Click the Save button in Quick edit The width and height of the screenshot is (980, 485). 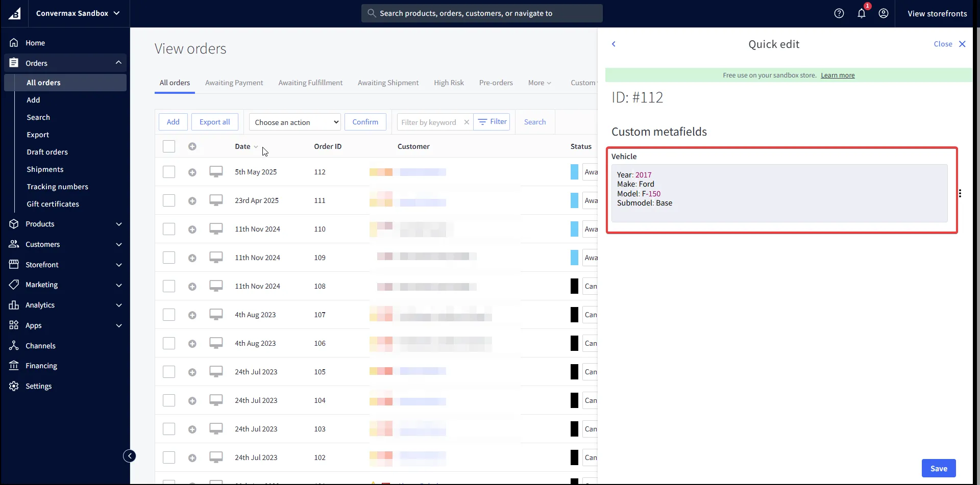[x=938, y=468]
